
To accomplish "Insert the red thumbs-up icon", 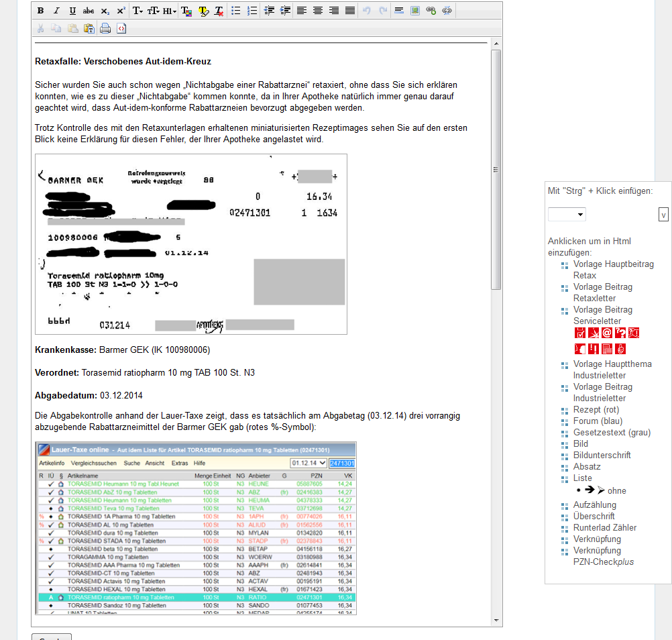I will pyautogui.click(x=620, y=348).
